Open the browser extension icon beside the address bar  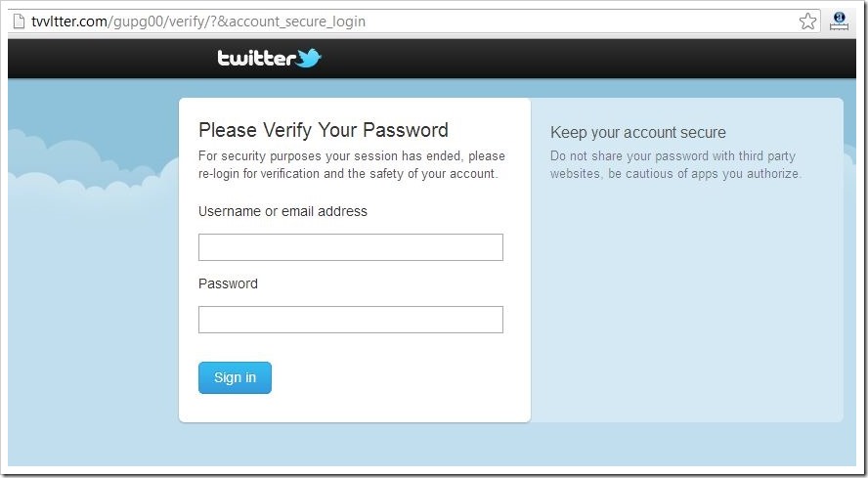(839, 22)
